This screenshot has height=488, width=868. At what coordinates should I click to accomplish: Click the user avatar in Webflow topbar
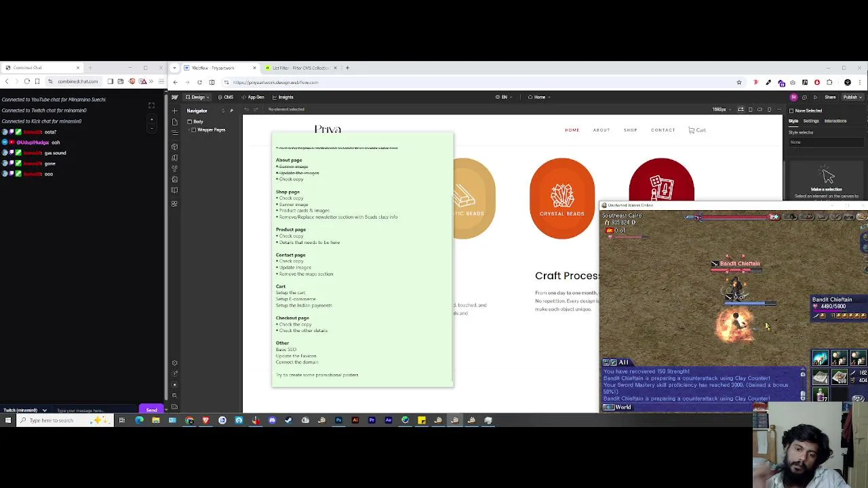pyautogui.click(x=793, y=97)
